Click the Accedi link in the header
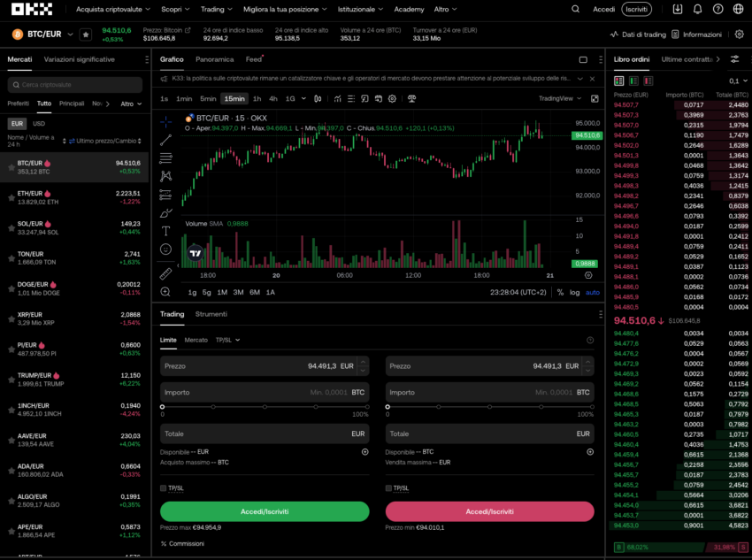Screen dimensions: 752x560 point(603,9)
